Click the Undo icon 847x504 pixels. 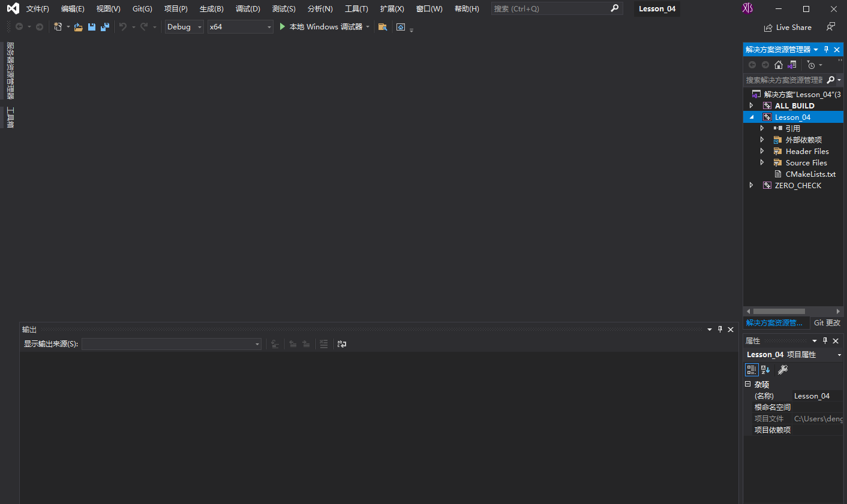point(122,26)
